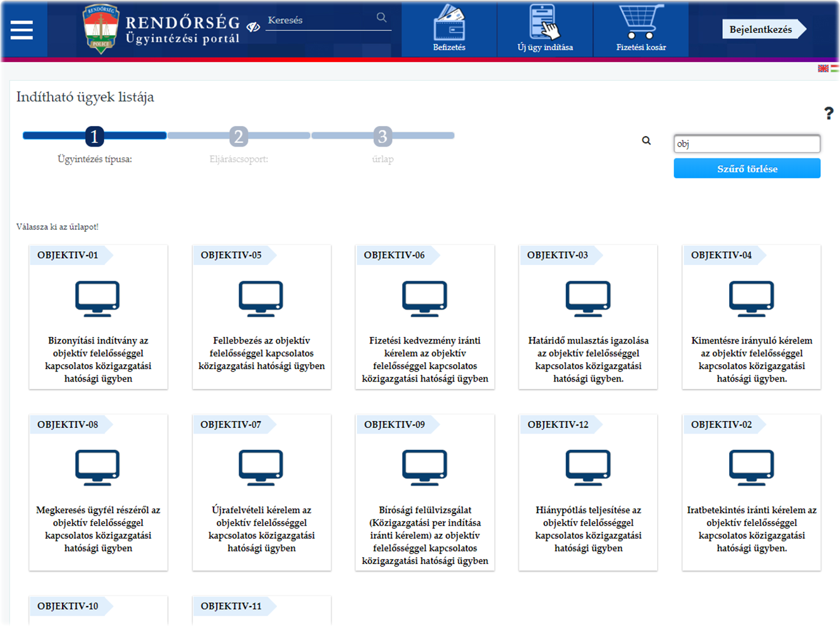Open the question mark help icon
The height and width of the screenshot is (626, 840).
coord(829,113)
